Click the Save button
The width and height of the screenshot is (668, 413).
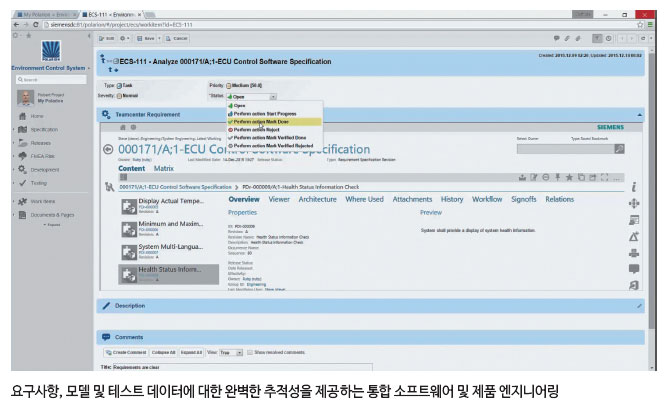146,38
